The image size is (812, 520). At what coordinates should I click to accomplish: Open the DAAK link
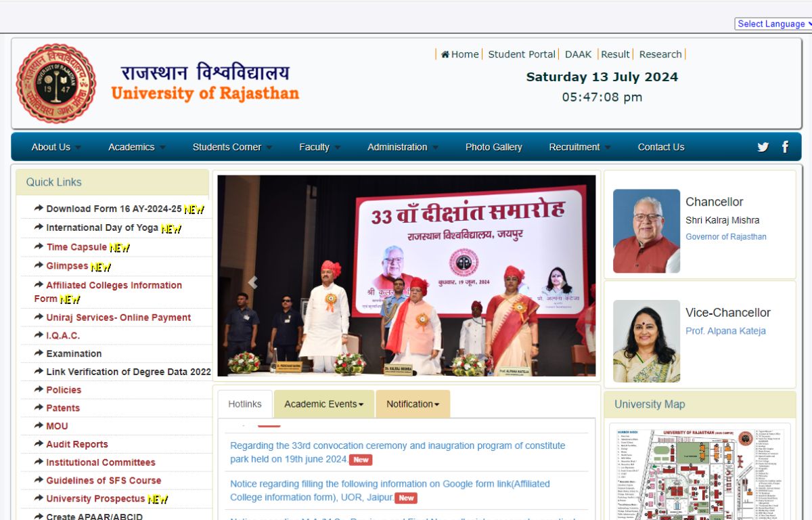(x=579, y=54)
